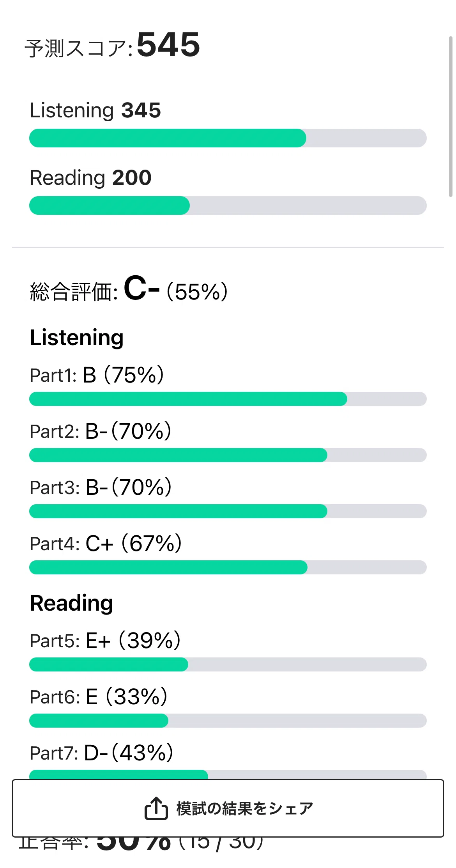Select the Part5 E+ (39%) progress bar
This screenshot has height=868, width=456.
pos(228,664)
